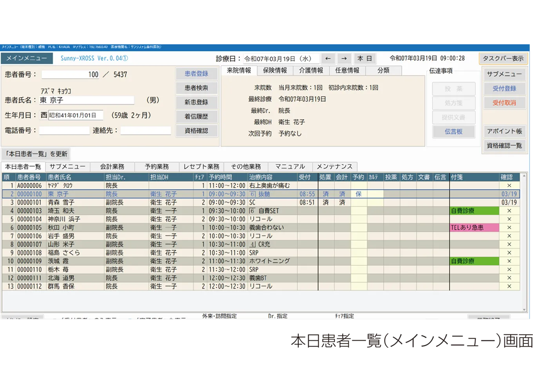Open メンテナンス tab
This screenshot has height=392, width=533.
coord(335,167)
